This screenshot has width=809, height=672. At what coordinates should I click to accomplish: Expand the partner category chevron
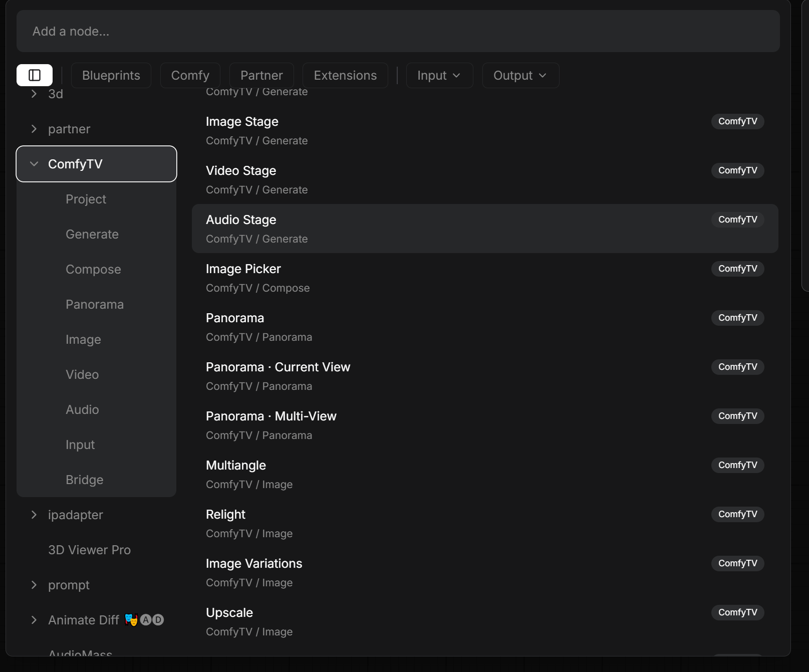pyautogui.click(x=34, y=129)
